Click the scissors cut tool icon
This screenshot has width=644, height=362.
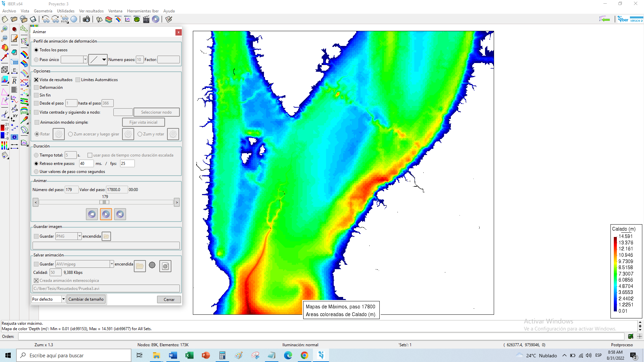(5, 115)
